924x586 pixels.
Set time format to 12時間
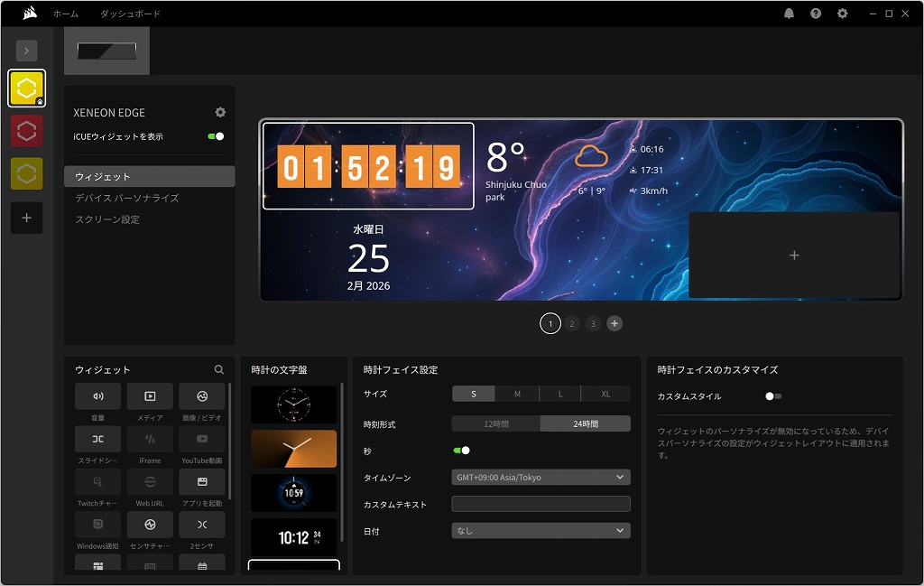click(496, 423)
